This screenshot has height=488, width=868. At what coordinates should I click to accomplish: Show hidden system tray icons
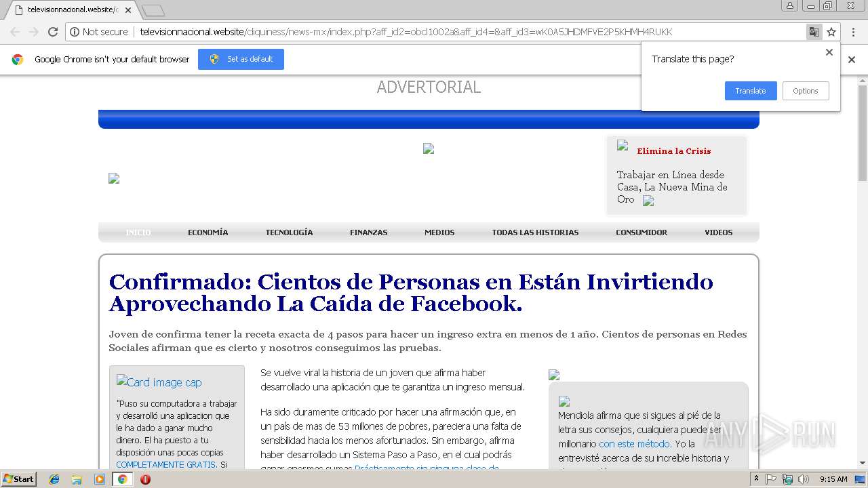(x=757, y=479)
